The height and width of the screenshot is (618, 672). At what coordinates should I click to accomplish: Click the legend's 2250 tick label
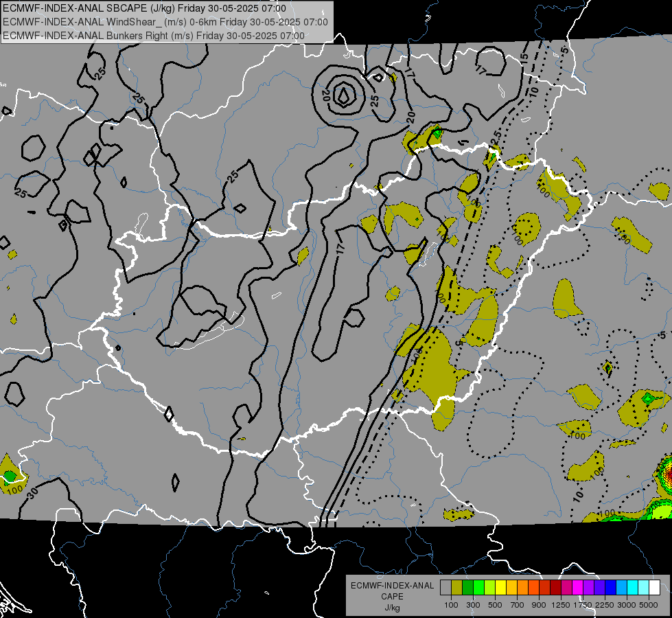click(605, 605)
